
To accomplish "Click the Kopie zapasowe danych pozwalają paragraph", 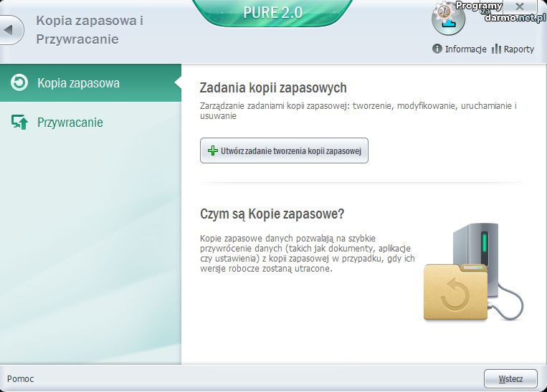I will click(x=308, y=254).
